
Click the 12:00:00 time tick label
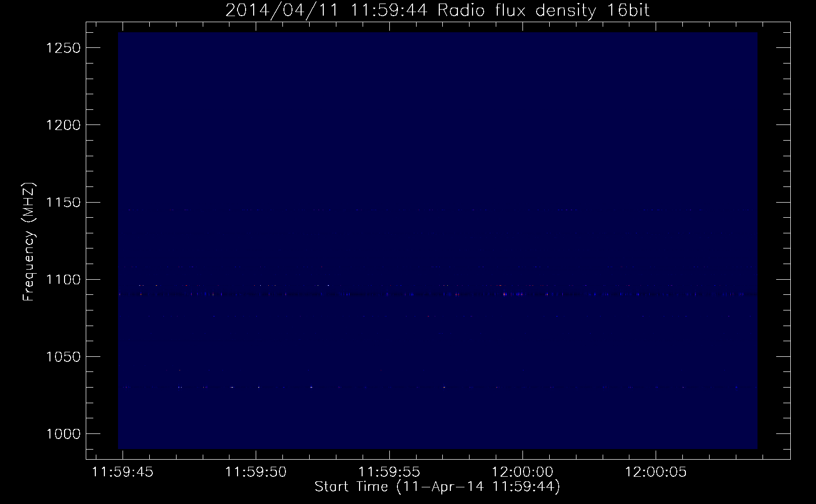[522, 472]
